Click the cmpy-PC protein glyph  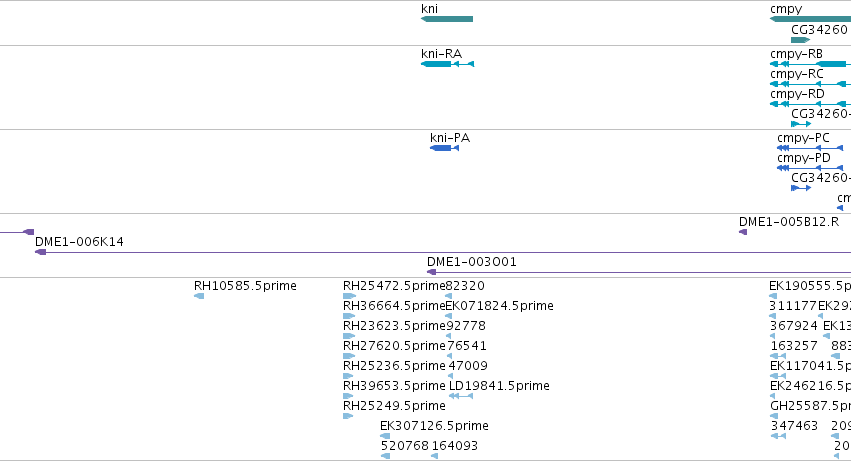tap(810, 148)
